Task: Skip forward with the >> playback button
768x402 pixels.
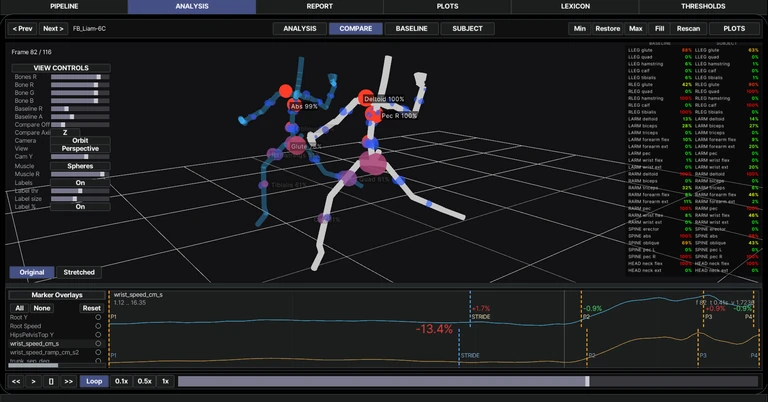Action: pyautogui.click(x=69, y=381)
